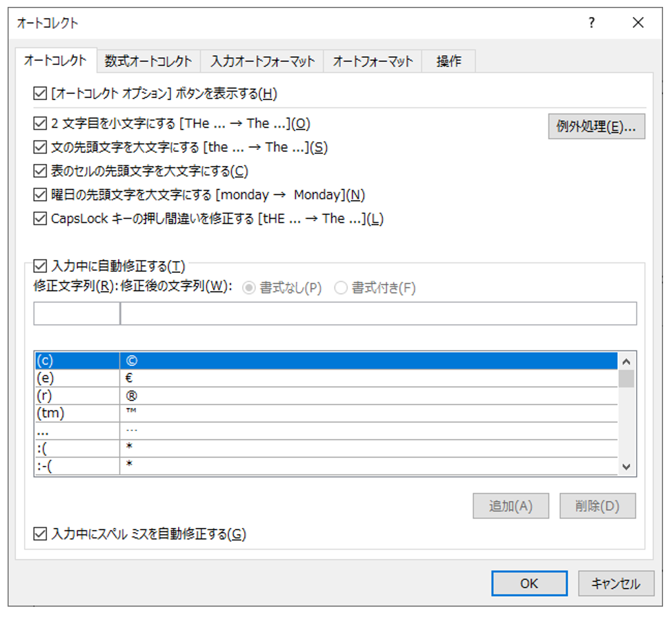Switch to the 数式オートコレクト tab

coord(148,61)
